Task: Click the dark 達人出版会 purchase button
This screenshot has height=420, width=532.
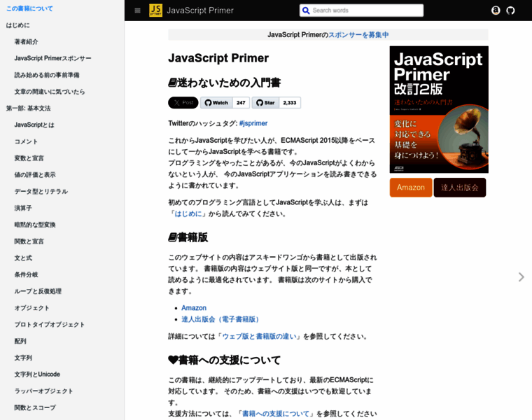Action: (x=460, y=188)
